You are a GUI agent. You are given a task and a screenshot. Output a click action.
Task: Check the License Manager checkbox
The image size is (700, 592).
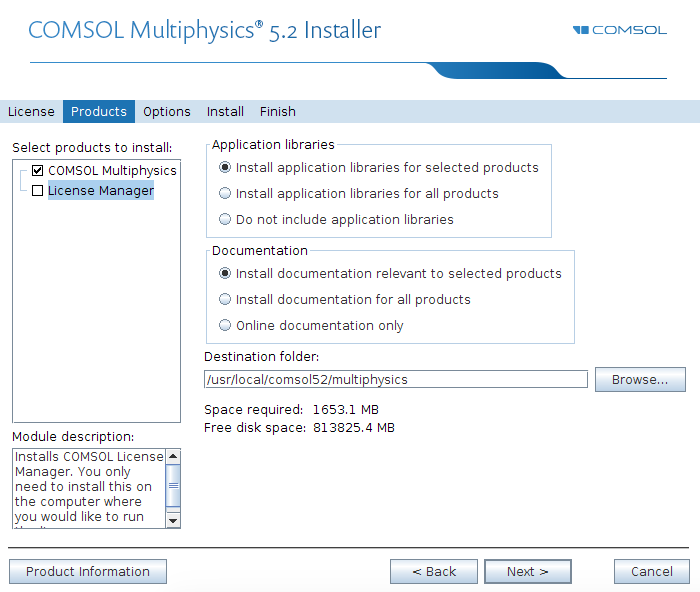pyautogui.click(x=38, y=191)
